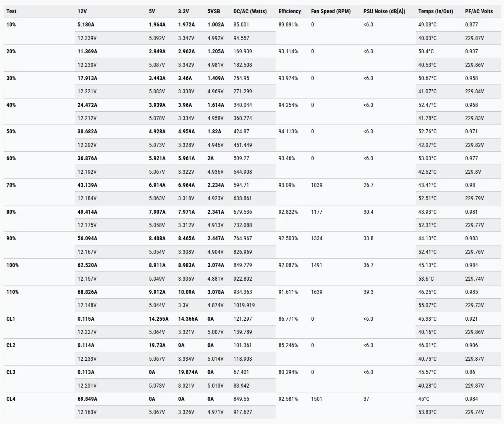Image resolution: width=504 pixels, height=424 pixels.
Task: Select the 110% test row label
Action: (x=12, y=292)
